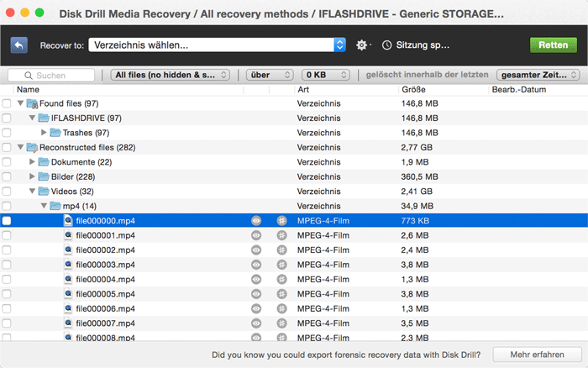Check the Reconstructed files (282) checkbox

click(7, 147)
